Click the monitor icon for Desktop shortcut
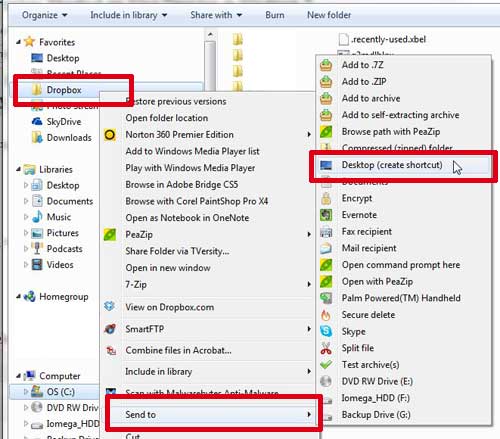 click(326, 165)
